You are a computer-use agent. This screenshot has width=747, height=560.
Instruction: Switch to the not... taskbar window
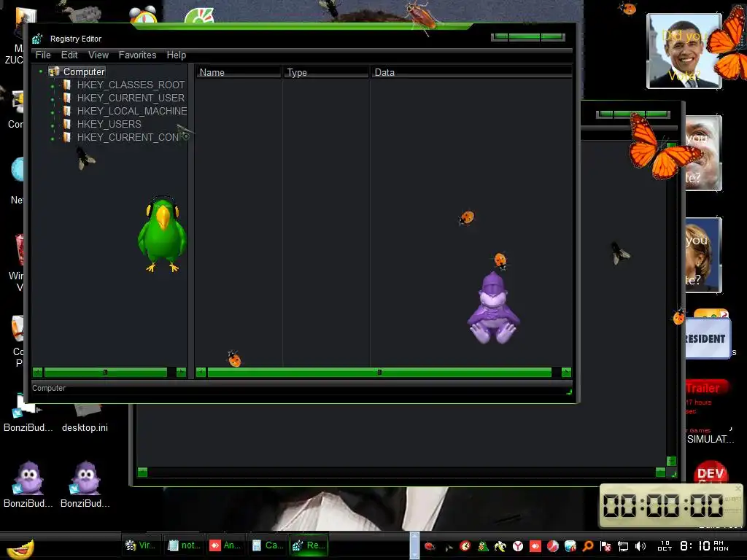pyautogui.click(x=184, y=545)
